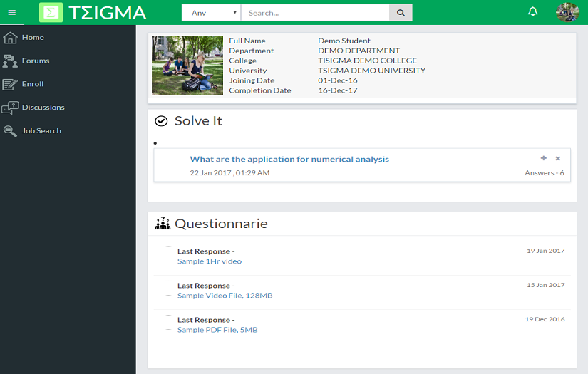
Task: Go to Home in sidebar
Action: (33, 38)
